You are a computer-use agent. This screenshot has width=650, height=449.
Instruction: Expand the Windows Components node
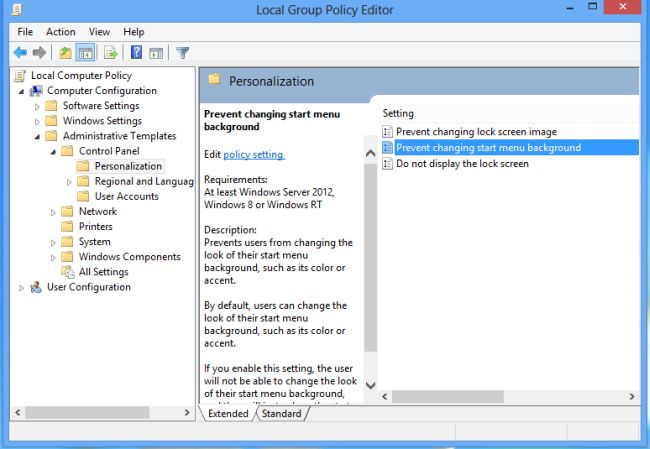tap(53, 257)
